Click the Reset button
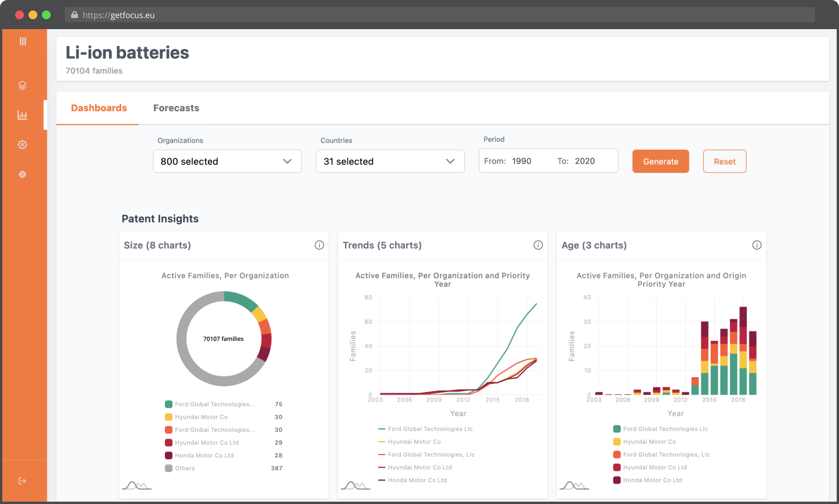The width and height of the screenshot is (839, 504). pyautogui.click(x=725, y=161)
